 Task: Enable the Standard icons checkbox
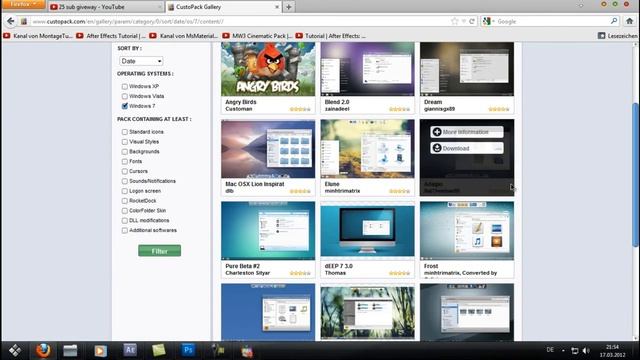pyautogui.click(x=124, y=132)
